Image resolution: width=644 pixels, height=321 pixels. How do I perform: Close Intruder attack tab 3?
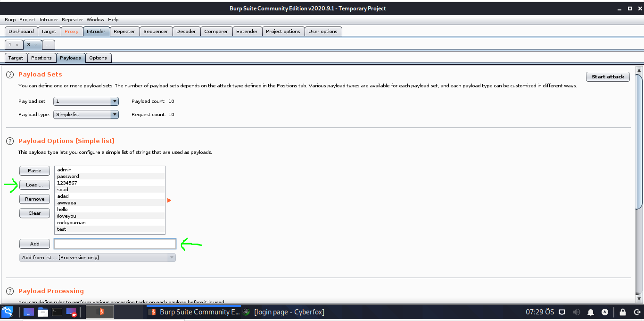[x=35, y=45]
